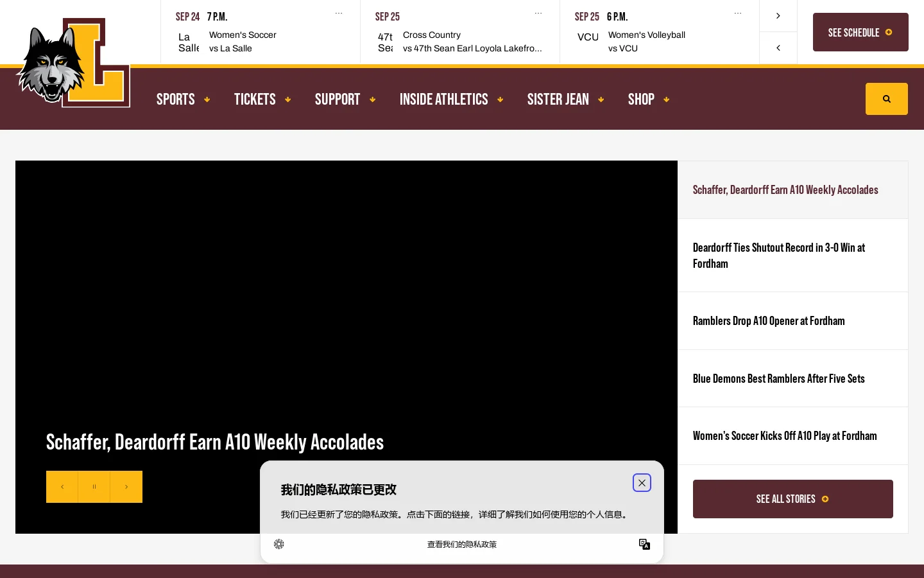
Task: Show the next scheduled events with the right chevron
Action: [778, 16]
